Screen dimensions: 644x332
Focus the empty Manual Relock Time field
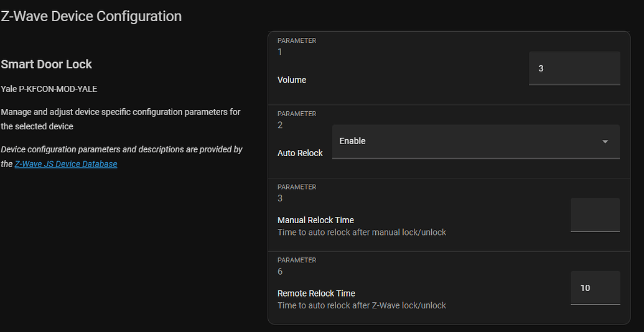tap(595, 214)
